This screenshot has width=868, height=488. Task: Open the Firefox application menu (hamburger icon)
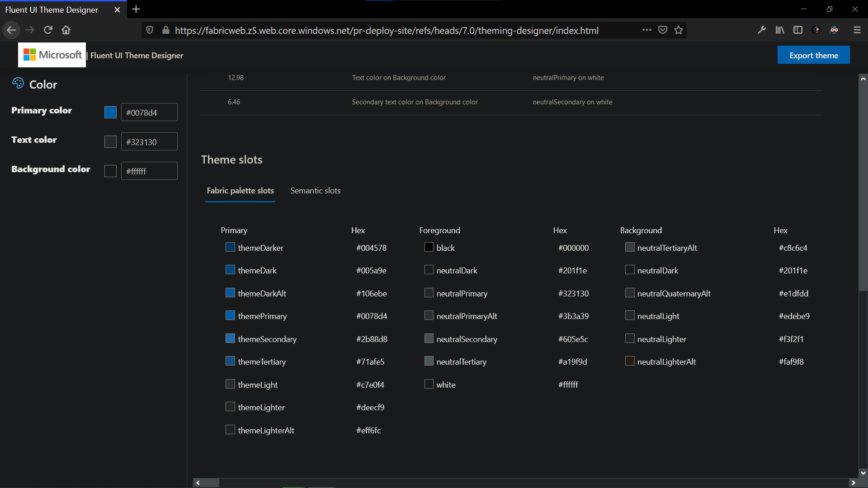[x=857, y=30]
